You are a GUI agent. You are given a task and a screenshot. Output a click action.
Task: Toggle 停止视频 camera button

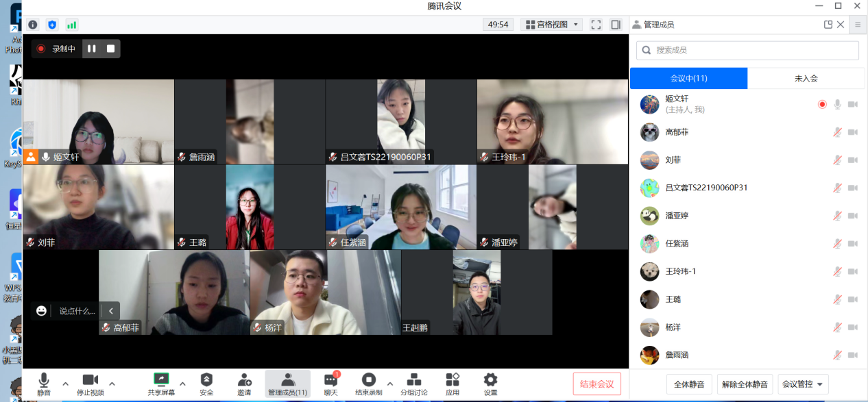(x=91, y=381)
